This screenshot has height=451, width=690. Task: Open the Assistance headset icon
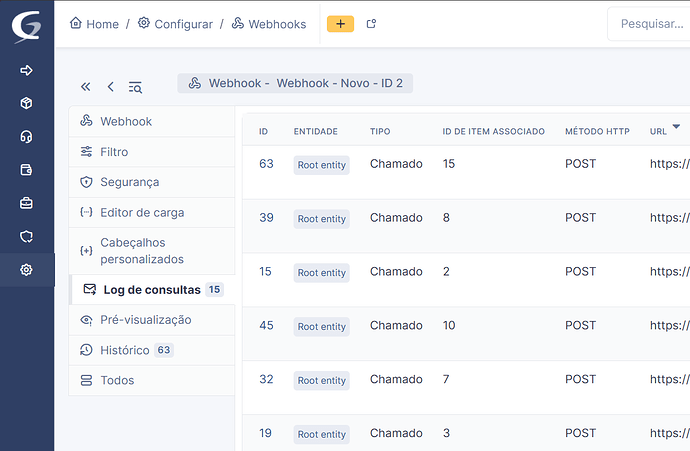26,137
